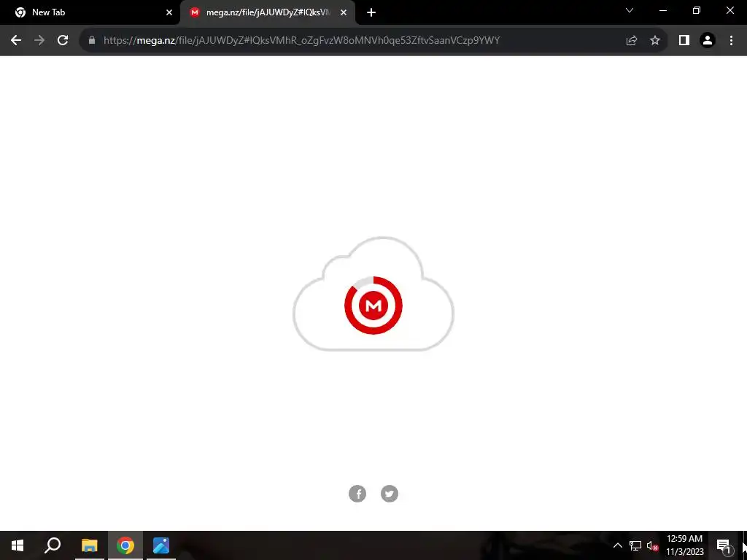Reload the mega.nz page
This screenshot has width=747, height=560.
(x=63, y=41)
